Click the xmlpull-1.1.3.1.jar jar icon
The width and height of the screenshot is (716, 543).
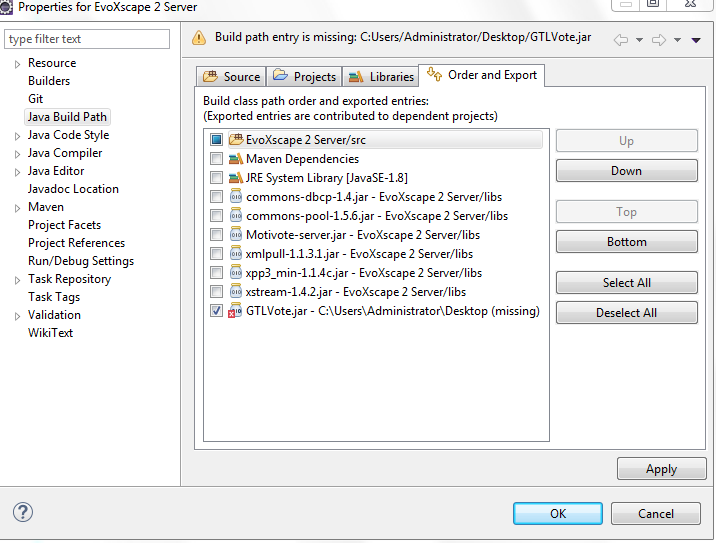236,253
